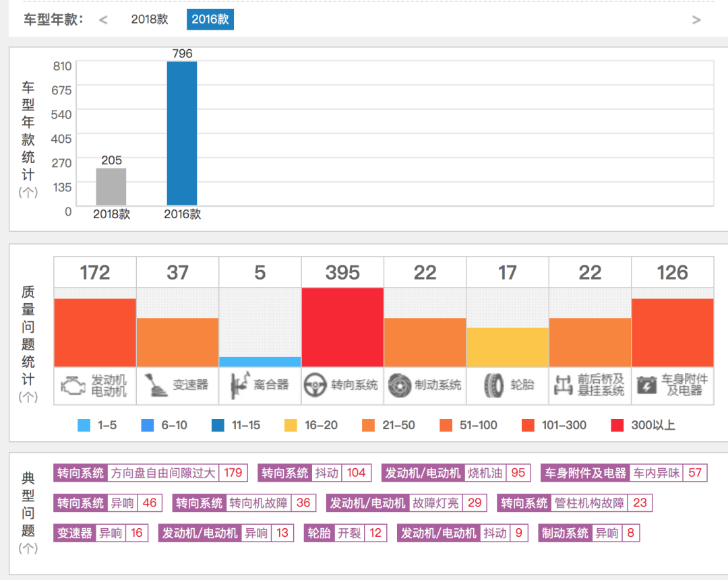Open 发动机/电动机 烧机油 95 tag

click(x=456, y=473)
